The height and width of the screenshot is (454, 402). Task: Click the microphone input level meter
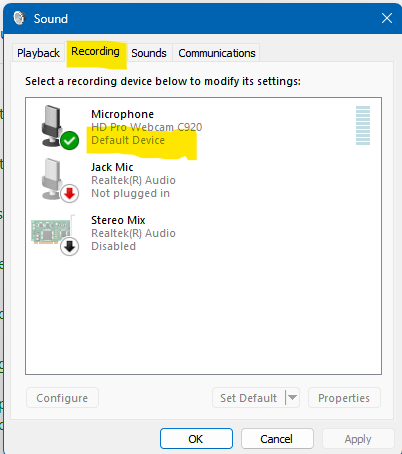(x=363, y=125)
